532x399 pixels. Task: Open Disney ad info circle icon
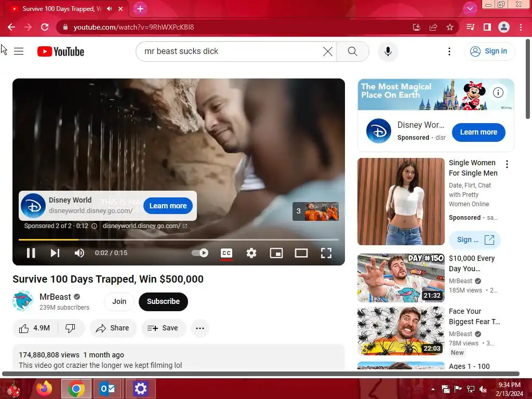tap(498, 92)
